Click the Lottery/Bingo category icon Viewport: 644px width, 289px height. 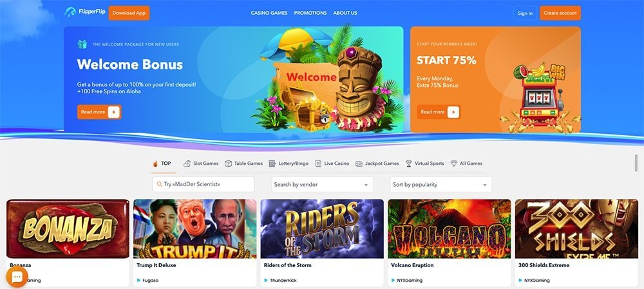click(272, 163)
